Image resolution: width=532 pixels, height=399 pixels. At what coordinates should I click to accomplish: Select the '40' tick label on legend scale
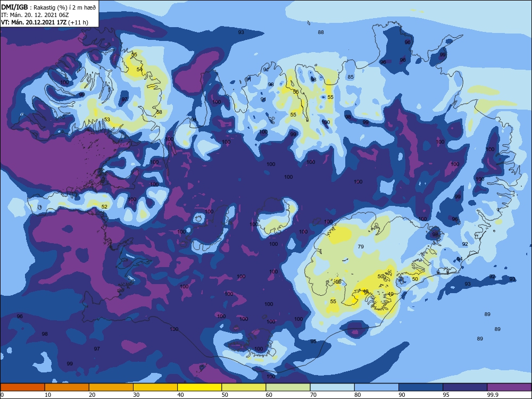pos(180,395)
